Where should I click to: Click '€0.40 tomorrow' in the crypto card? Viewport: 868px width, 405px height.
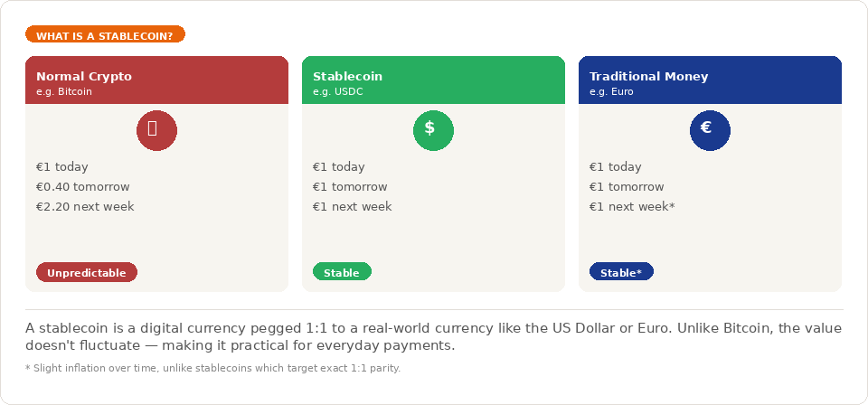(x=83, y=187)
